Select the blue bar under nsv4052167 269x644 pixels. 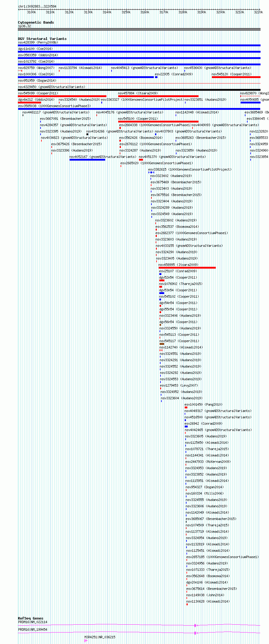(87, 160)
